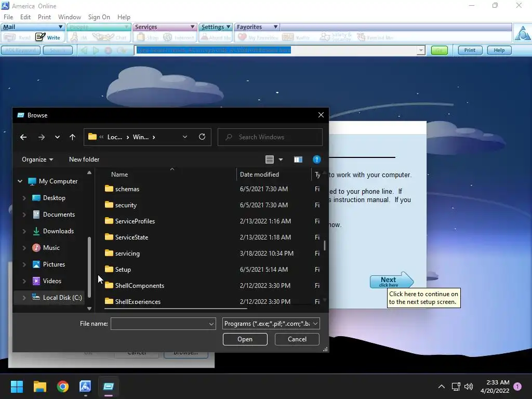Change view layout icon
The width and height of the screenshot is (532, 399).
270,159
